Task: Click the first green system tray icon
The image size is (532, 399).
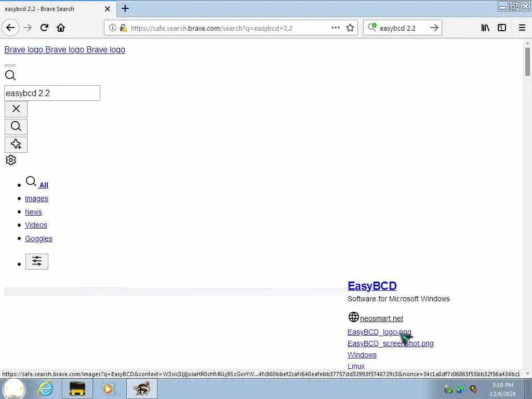Action: pyautogui.click(x=448, y=389)
